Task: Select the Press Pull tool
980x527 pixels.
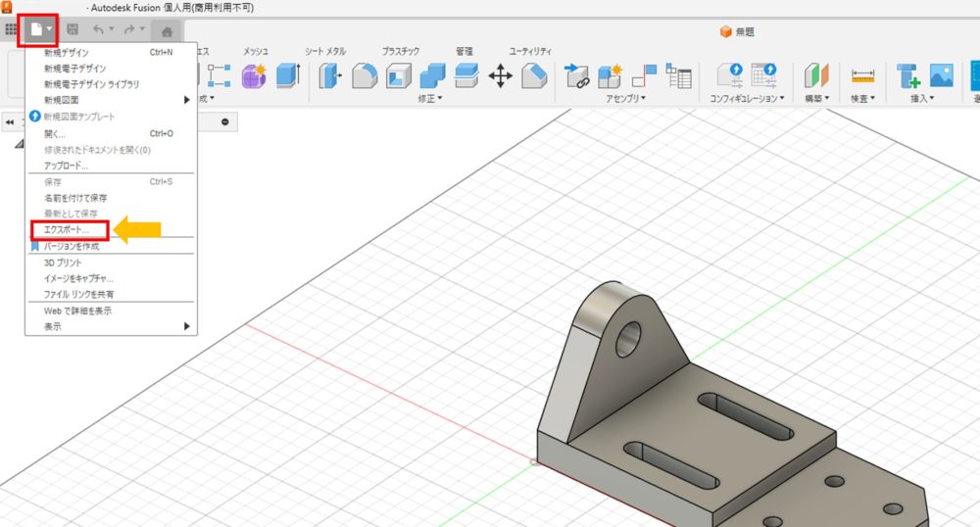Action: click(x=330, y=76)
